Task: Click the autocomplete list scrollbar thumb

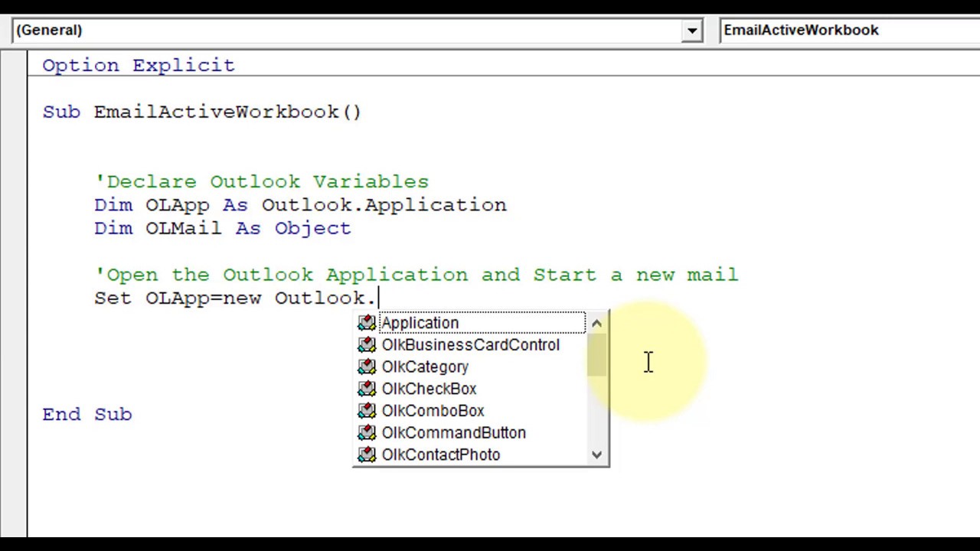Action: [x=596, y=354]
